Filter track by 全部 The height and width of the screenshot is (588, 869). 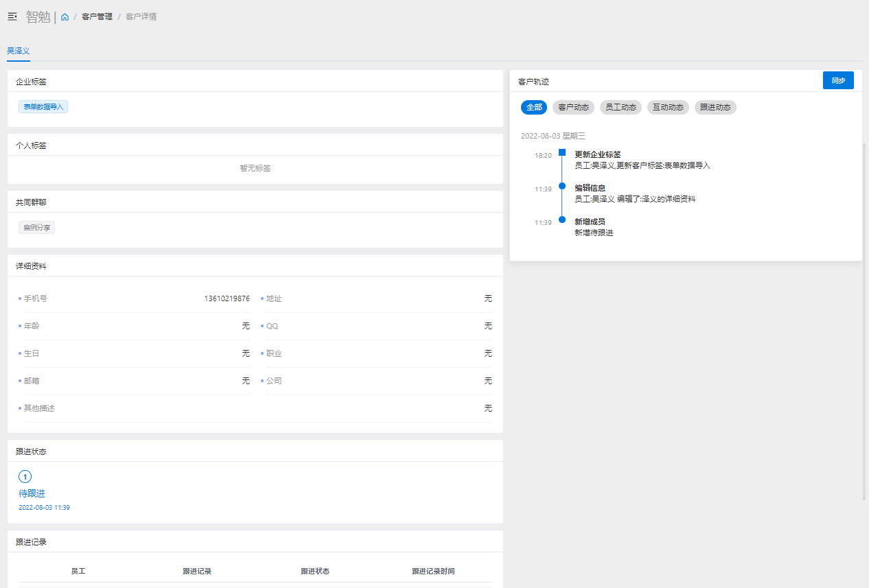(x=534, y=107)
